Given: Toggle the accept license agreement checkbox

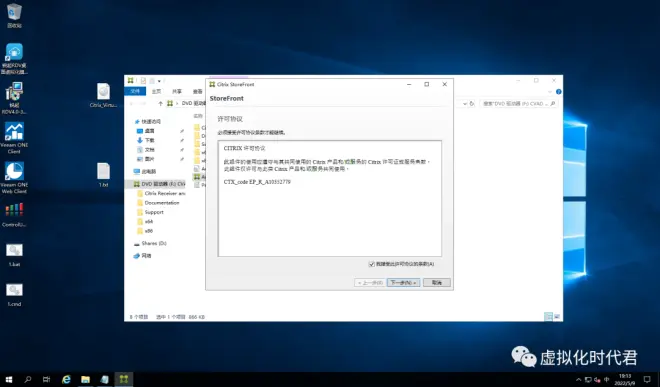Looking at the screenshot, I should coord(371,264).
